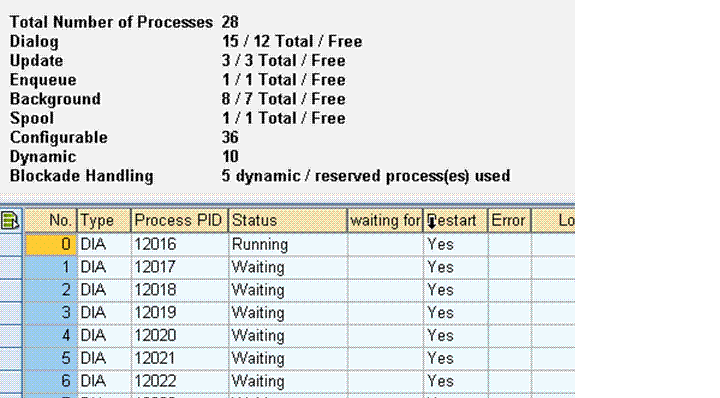This screenshot has height=398, width=720.
Task: Click Waiting status of process 4
Action: coord(288,336)
